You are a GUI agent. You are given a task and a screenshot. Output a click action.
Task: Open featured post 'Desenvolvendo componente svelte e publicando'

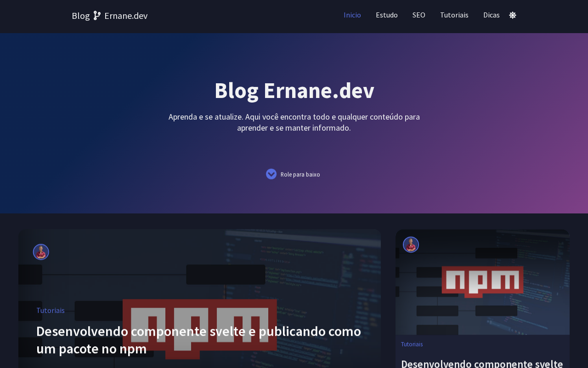(x=198, y=340)
